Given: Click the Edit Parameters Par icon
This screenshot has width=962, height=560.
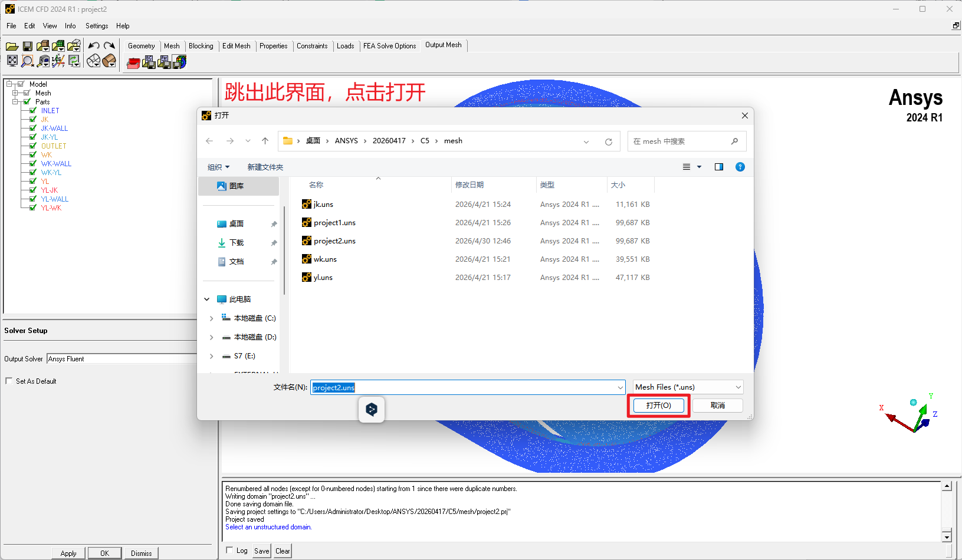Looking at the screenshot, I should click(x=165, y=62).
